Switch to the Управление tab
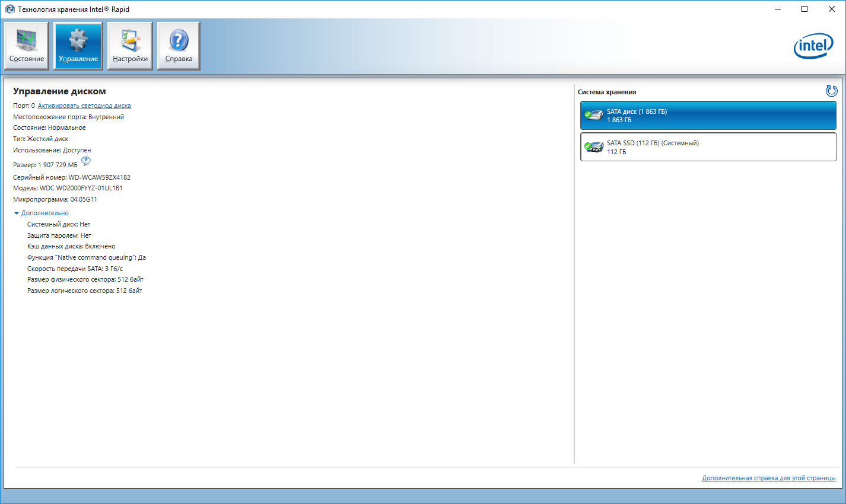The height and width of the screenshot is (504, 846). pyautogui.click(x=78, y=46)
